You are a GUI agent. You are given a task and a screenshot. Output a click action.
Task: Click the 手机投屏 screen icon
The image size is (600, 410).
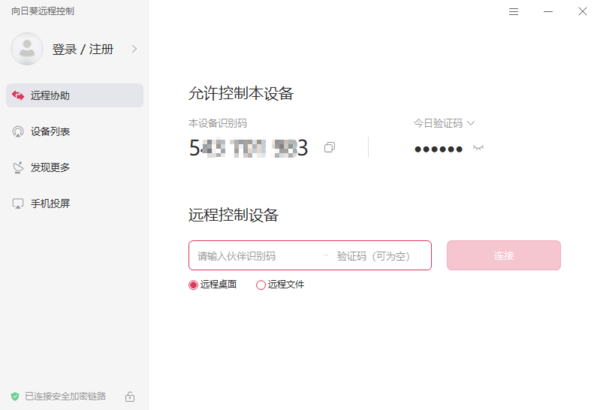(18, 203)
